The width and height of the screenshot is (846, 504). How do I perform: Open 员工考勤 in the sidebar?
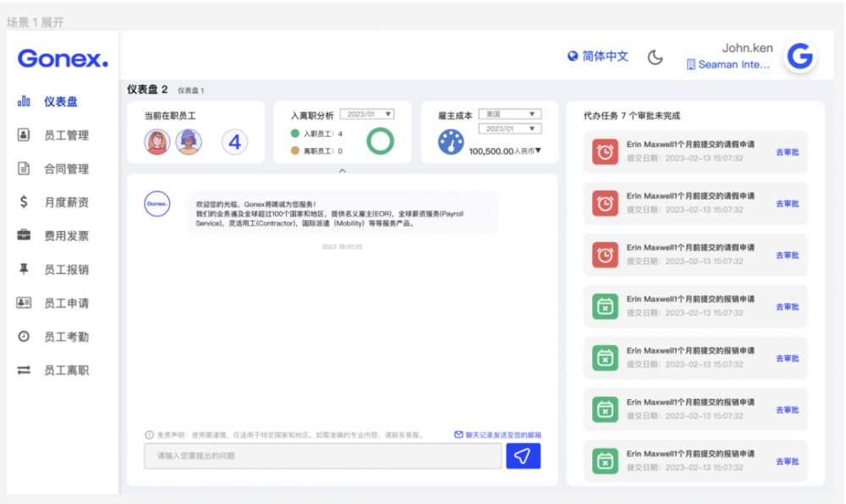click(66, 337)
